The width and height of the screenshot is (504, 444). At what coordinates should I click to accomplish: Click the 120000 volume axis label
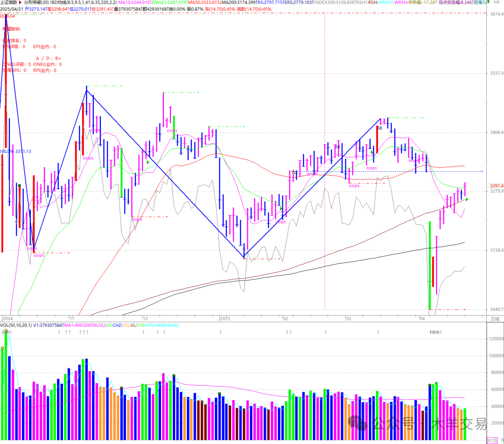496,339
